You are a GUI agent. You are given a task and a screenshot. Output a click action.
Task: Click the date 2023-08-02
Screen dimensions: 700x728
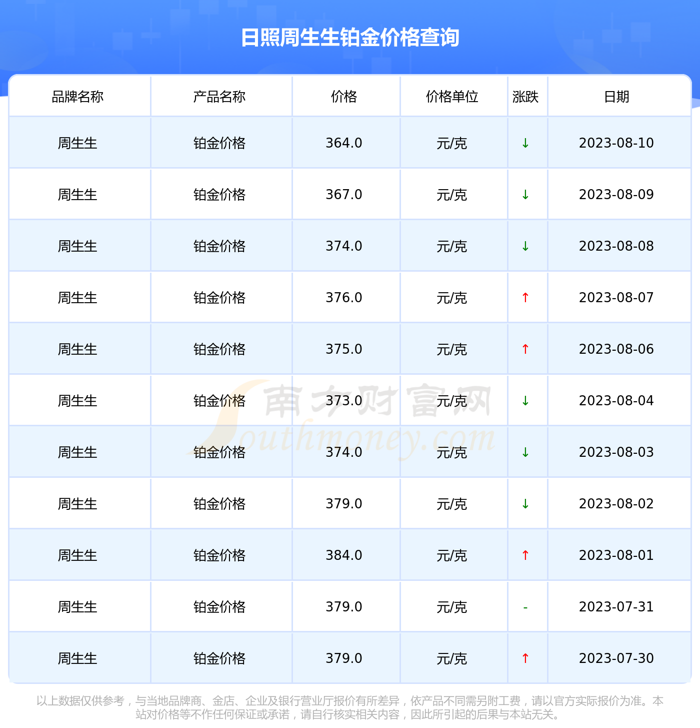(x=616, y=504)
